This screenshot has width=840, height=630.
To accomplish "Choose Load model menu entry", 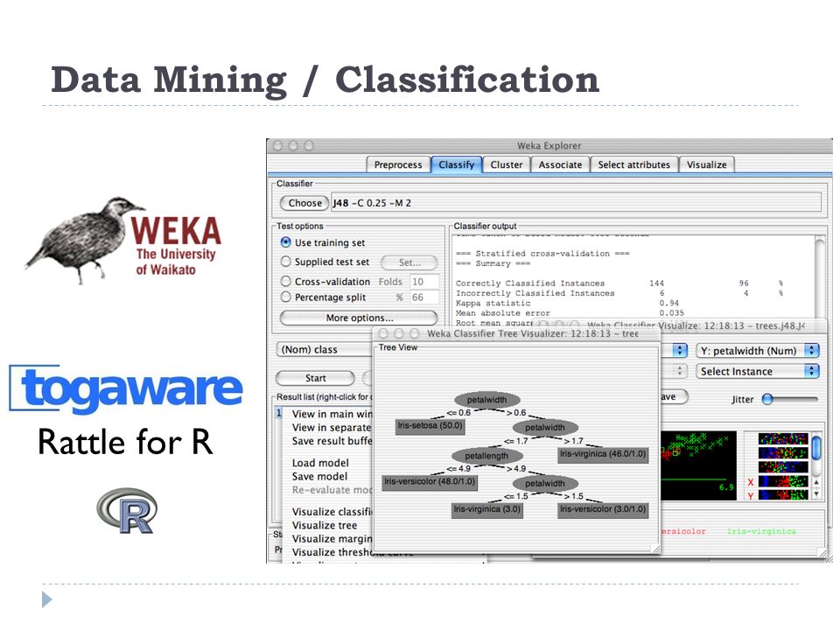I will point(320,463).
